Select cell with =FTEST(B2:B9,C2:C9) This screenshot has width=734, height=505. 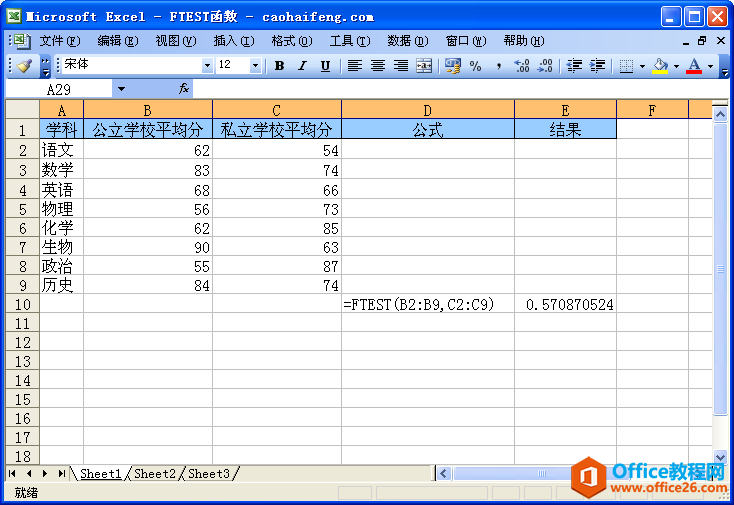click(428, 305)
